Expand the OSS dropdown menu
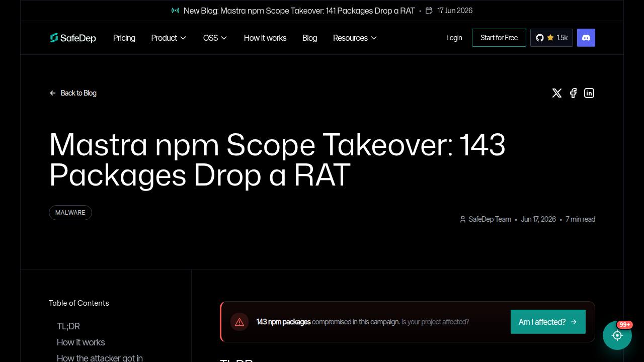The width and height of the screenshot is (644, 362). [215, 38]
